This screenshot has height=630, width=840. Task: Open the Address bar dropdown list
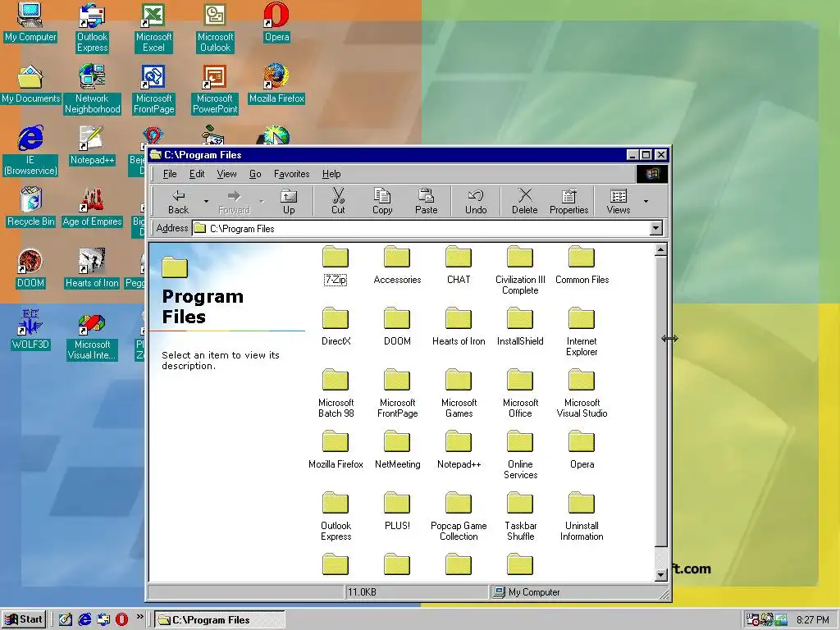point(655,228)
